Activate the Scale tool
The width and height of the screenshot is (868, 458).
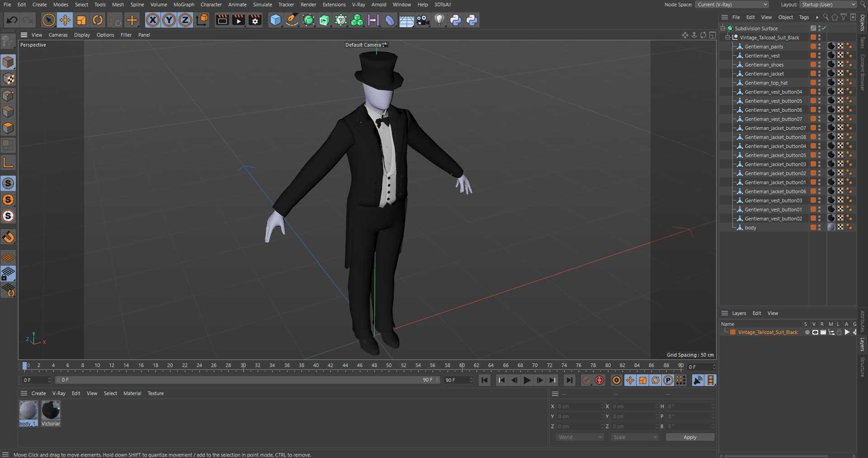81,20
